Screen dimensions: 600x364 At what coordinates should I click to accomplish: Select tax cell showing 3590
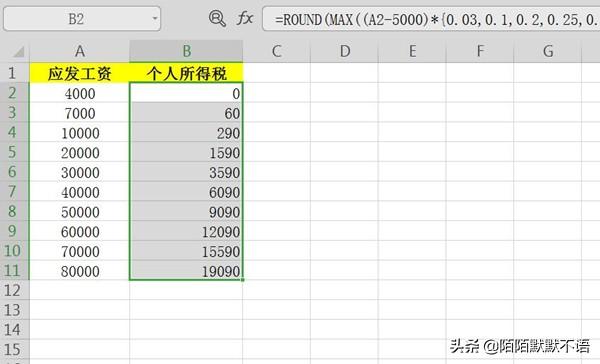[x=186, y=172]
